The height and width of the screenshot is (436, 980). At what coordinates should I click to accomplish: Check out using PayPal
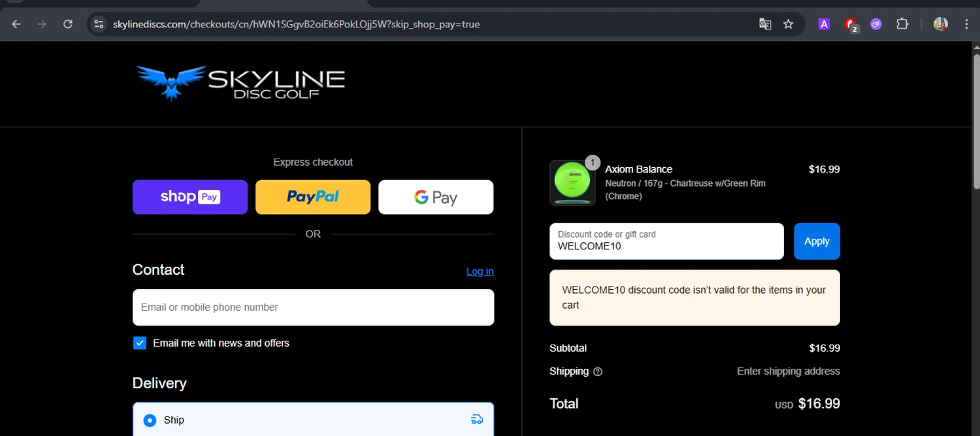313,197
